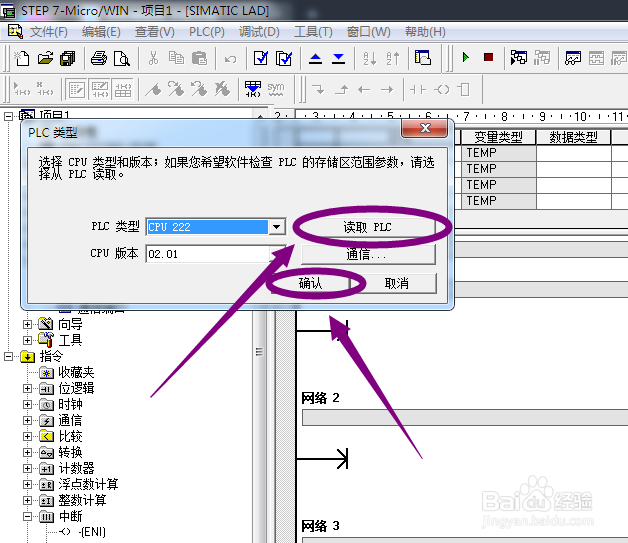Select the -(ENI) instruction
Screen dimensions: 628x543
[x=92, y=532]
